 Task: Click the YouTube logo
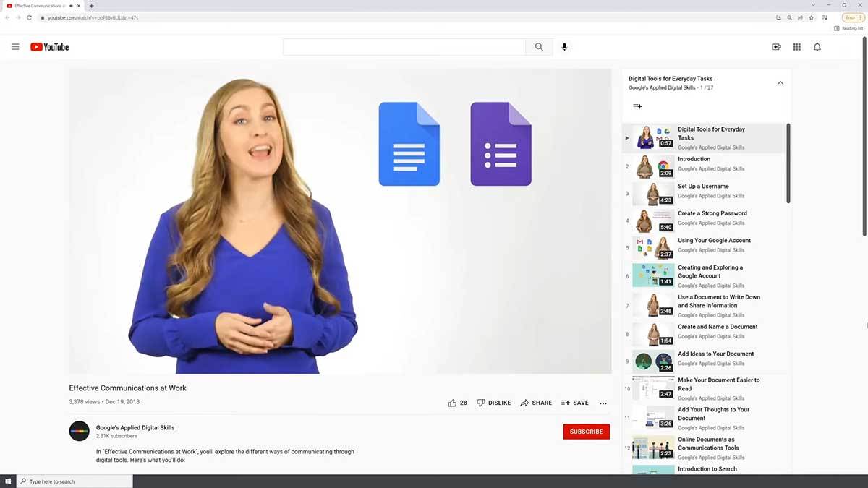[x=49, y=47]
